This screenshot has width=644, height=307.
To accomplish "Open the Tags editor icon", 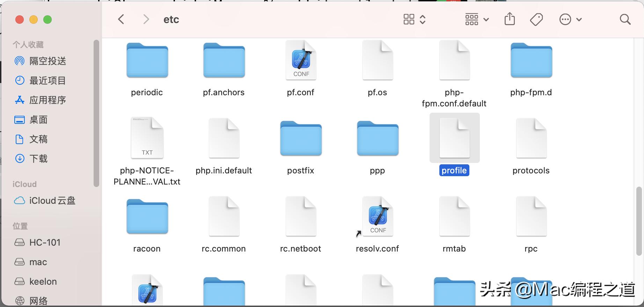I will 536,20.
